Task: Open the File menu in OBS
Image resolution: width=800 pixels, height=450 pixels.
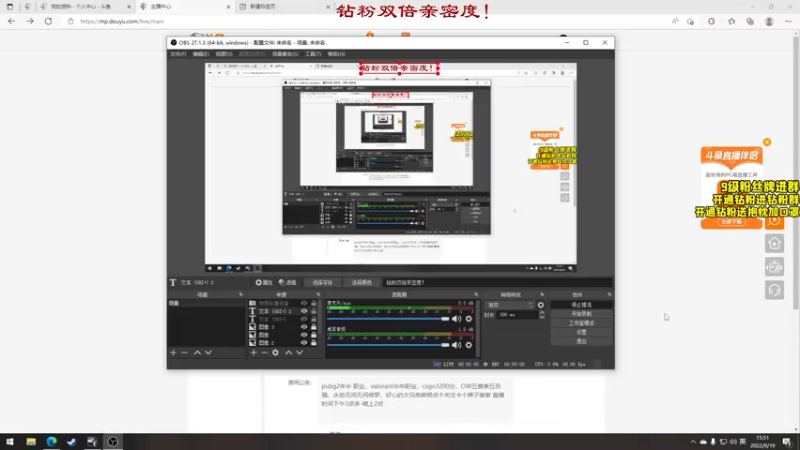Action: tap(178, 54)
